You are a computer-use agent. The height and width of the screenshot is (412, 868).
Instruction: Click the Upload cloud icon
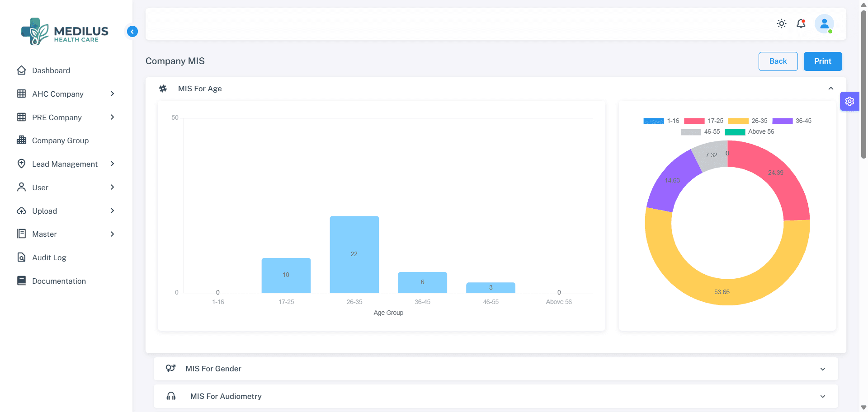tap(21, 211)
